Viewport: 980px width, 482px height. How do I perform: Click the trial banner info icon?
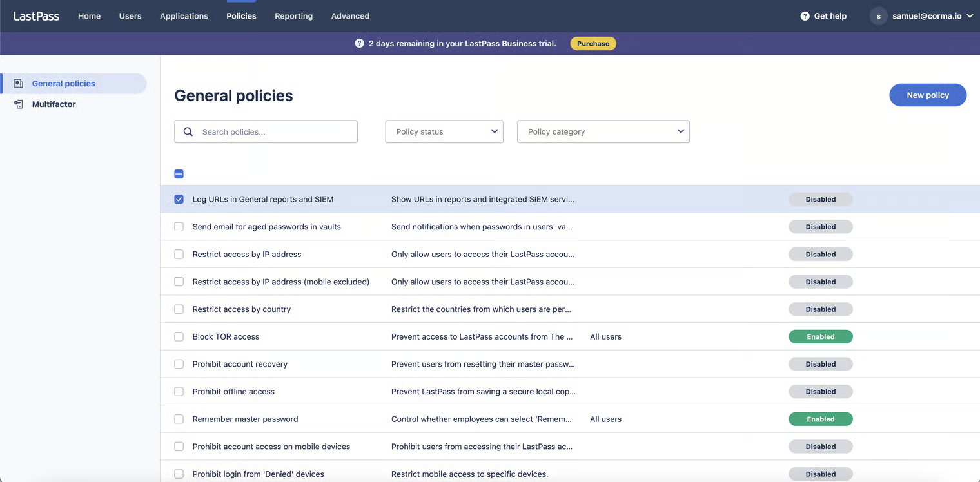pos(359,44)
